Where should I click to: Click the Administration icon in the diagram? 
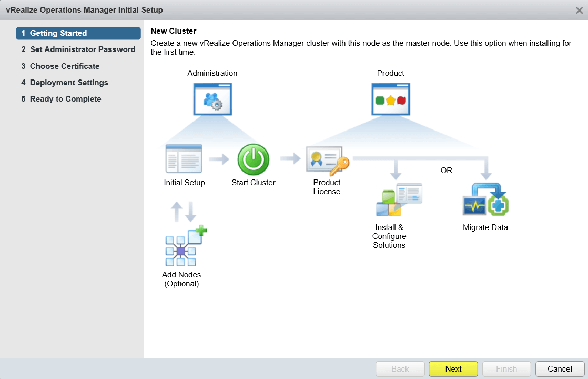coord(212,99)
